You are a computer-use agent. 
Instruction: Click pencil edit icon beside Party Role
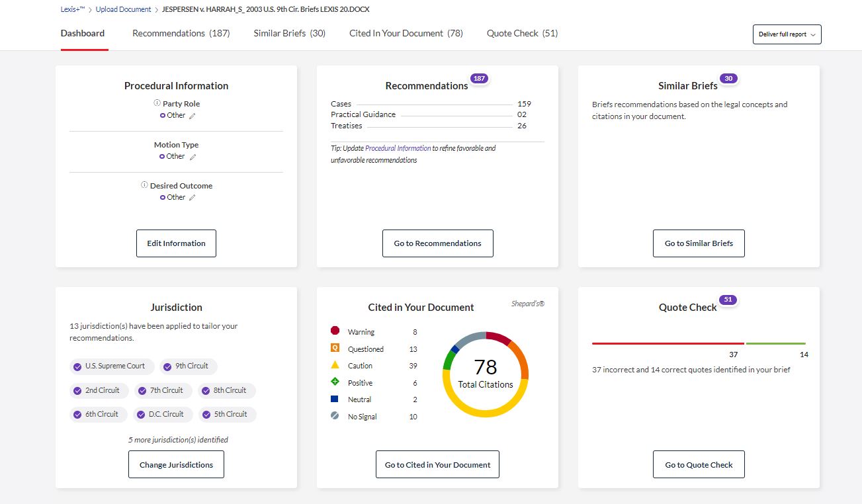tap(193, 116)
